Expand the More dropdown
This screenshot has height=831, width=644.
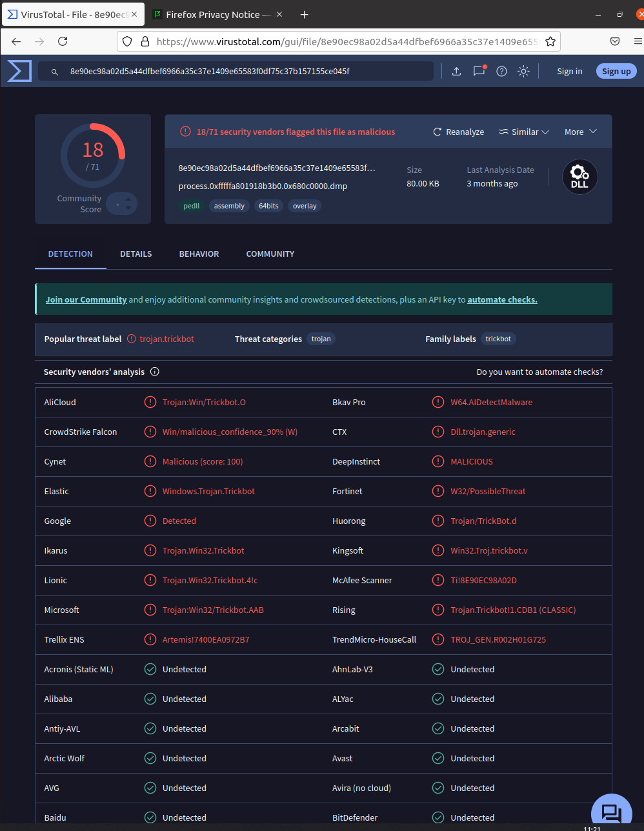(x=581, y=132)
